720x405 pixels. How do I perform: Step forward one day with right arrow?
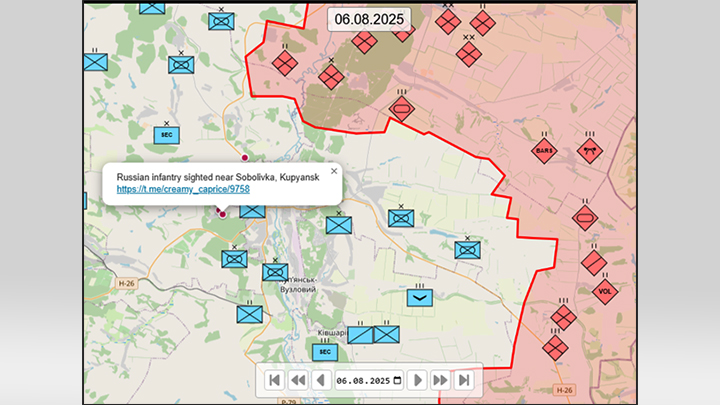tap(417, 380)
